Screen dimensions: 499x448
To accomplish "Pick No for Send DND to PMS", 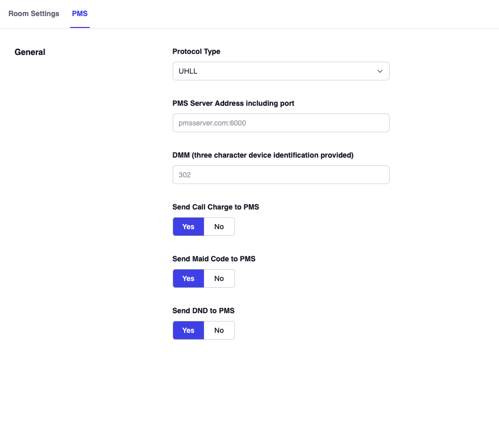I will (219, 330).
